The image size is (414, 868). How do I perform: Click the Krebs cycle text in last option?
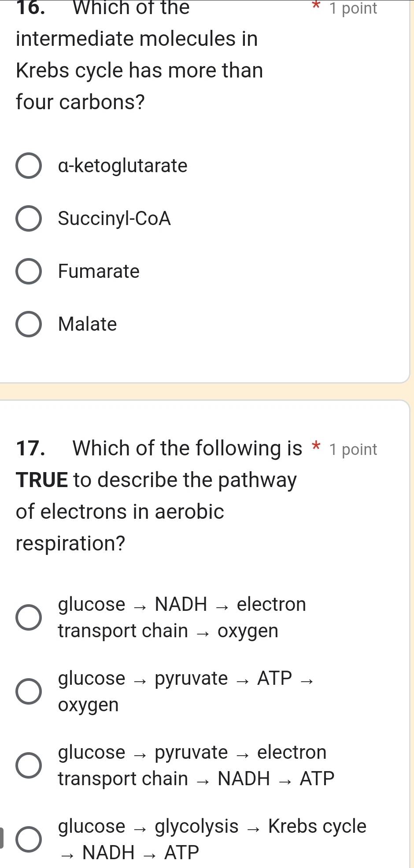(x=318, y=826)
